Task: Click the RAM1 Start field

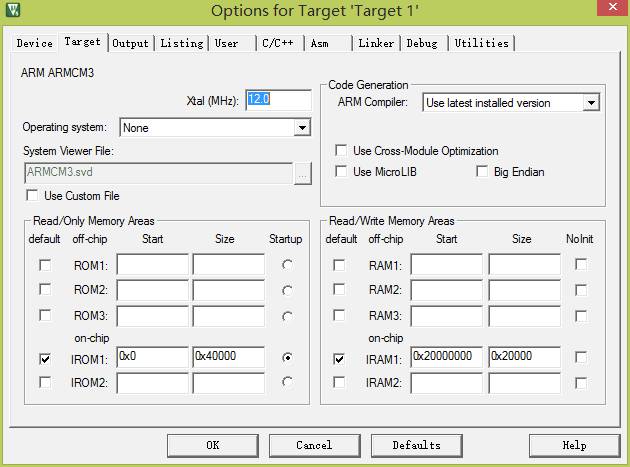Action: pos(446,264)
